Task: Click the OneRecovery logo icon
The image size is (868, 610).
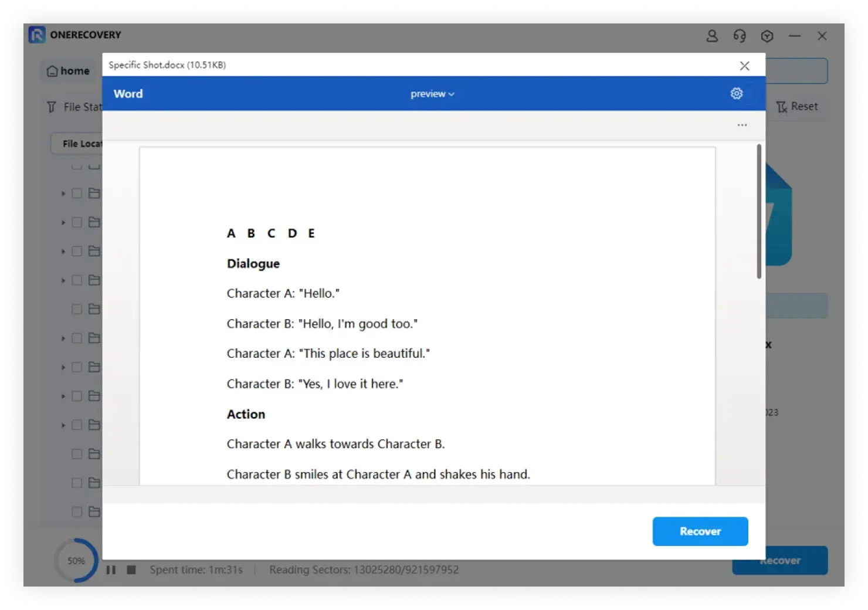Action: pyautogui.click(x=37, y=35)
